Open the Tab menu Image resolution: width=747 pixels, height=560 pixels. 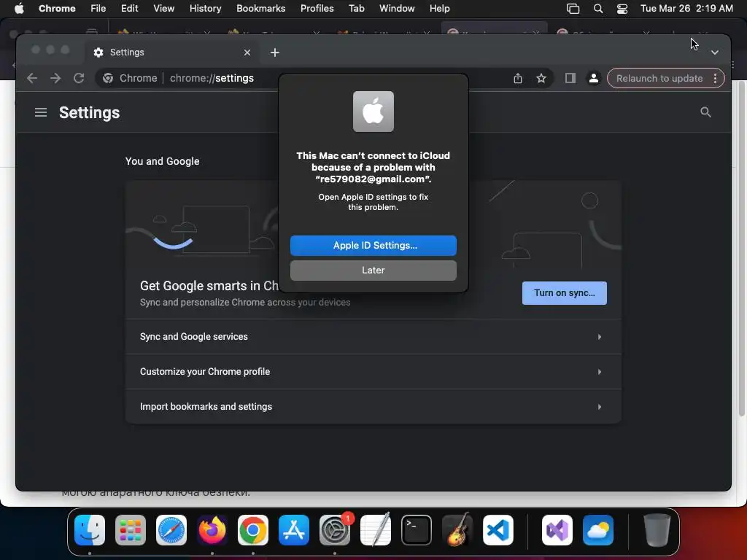click(356, 9)
